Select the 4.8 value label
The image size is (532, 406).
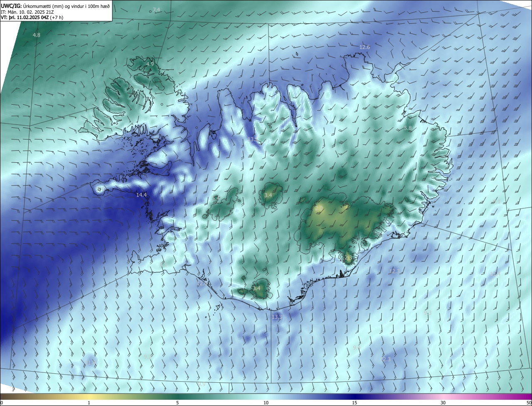pyautogui.click(x=37, y=35)
